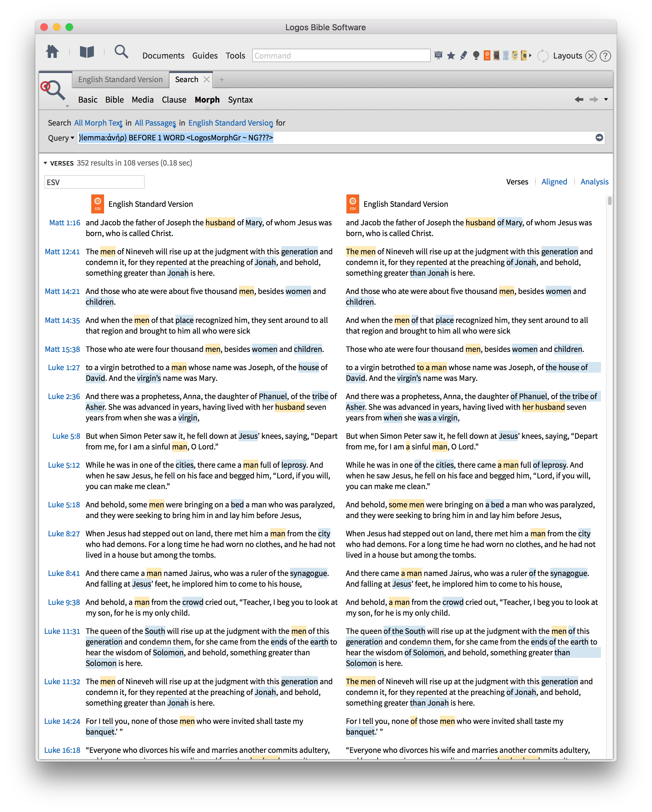Click the magnifying glass search icon in toolbar
Viewport: 652px width, 812px height.
[121, 52]
